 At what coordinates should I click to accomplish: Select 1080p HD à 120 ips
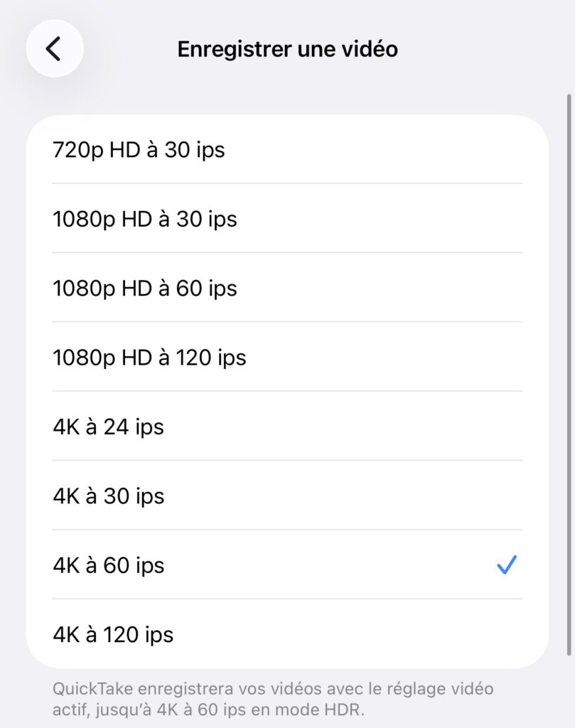(x=149, y=358)
